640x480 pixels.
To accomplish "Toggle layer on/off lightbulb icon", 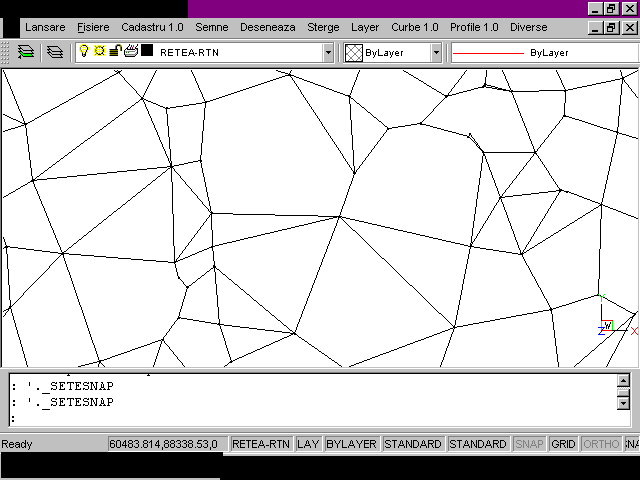I will point(84,51).
